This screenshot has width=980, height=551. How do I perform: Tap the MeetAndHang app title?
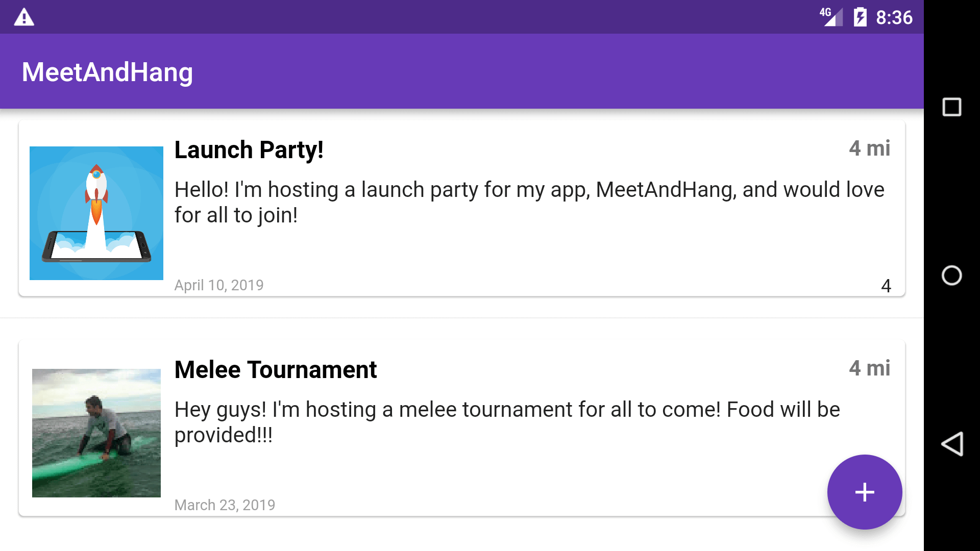click(107, 72)
